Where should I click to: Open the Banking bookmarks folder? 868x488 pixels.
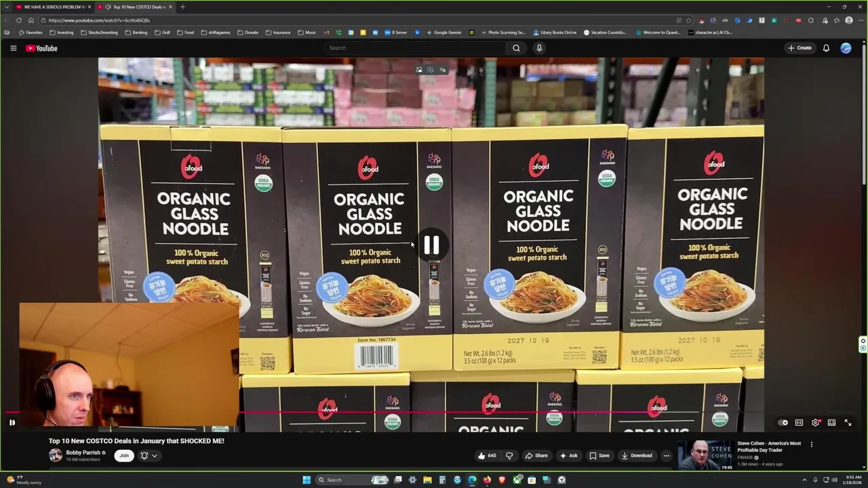136,33
